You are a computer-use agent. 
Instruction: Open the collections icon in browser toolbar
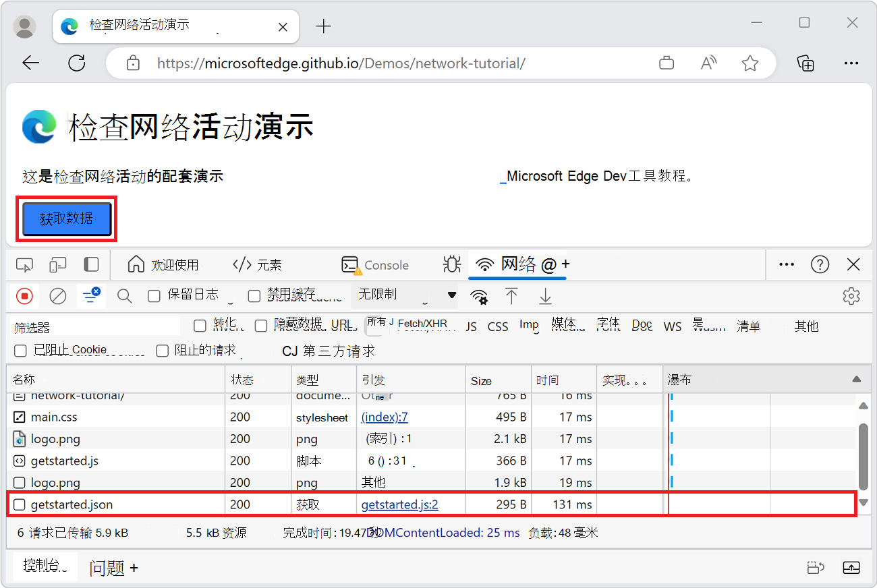coord(805,63)
